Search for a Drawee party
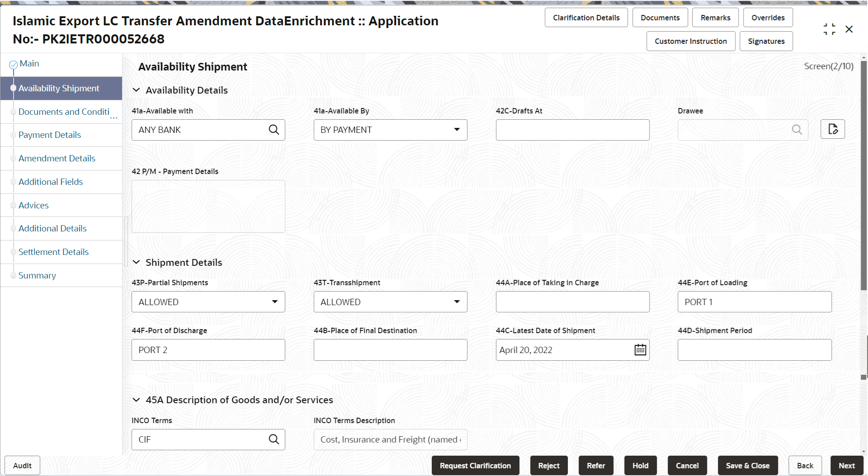Screen dimensions: 868x476 point(797,130)
